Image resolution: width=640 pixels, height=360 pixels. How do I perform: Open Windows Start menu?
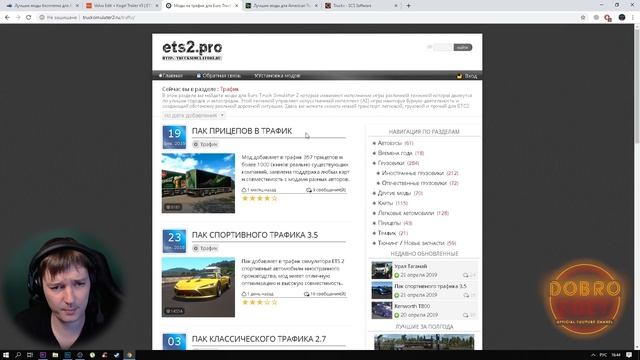(6, 355)
